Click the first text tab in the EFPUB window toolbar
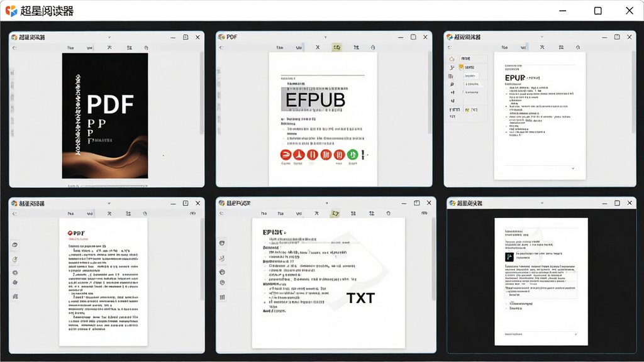This screenshot has height=362, width=644. point(280,48)
